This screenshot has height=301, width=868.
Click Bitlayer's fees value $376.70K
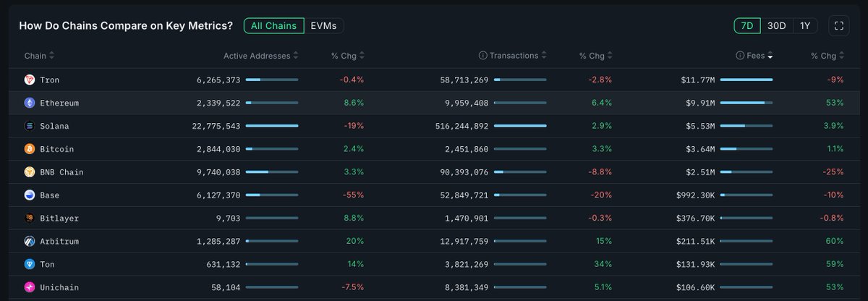coord(696,218)
